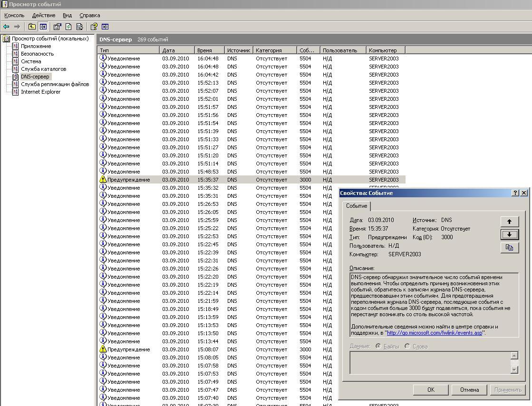Open the Properties toolbar icon
Viewport: 532px width, 406px height.
[58, 27]
